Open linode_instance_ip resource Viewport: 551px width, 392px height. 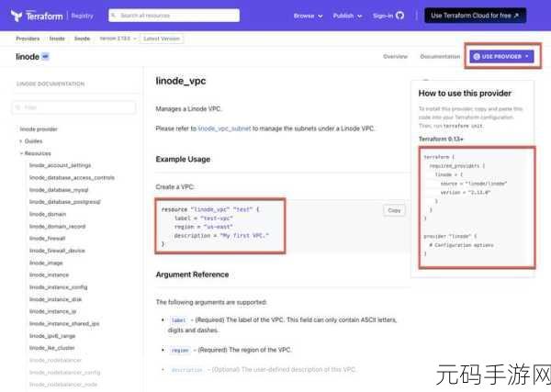point(52,311)
